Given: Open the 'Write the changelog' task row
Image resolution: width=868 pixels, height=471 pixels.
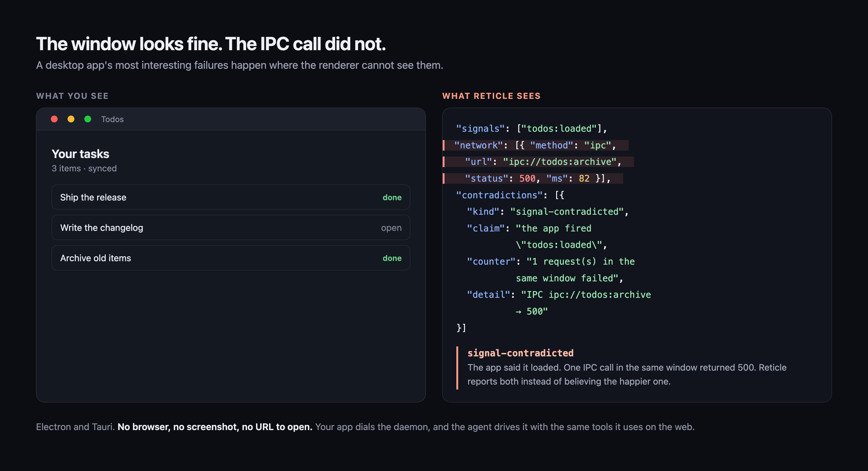Looking at the screenshot, I should pyautogui.click(x=231, y=227).
